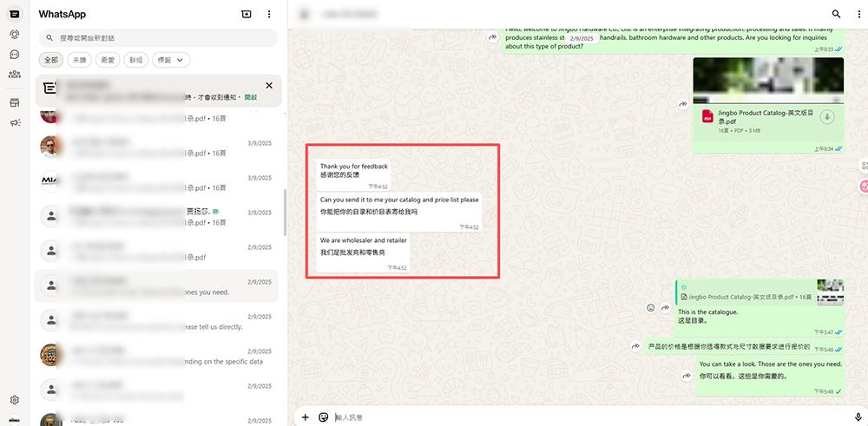Select the 未讀 filter chip

[x=79, y=60]
